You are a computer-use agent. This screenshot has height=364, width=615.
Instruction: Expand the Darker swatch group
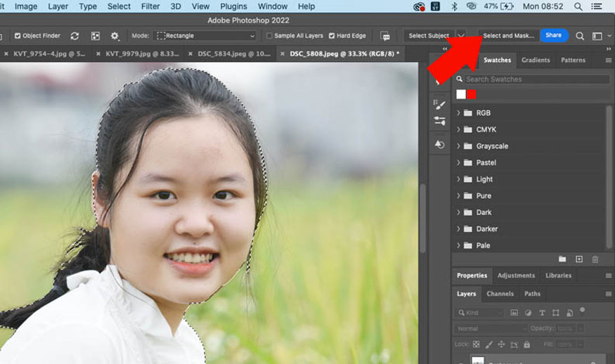458,228
